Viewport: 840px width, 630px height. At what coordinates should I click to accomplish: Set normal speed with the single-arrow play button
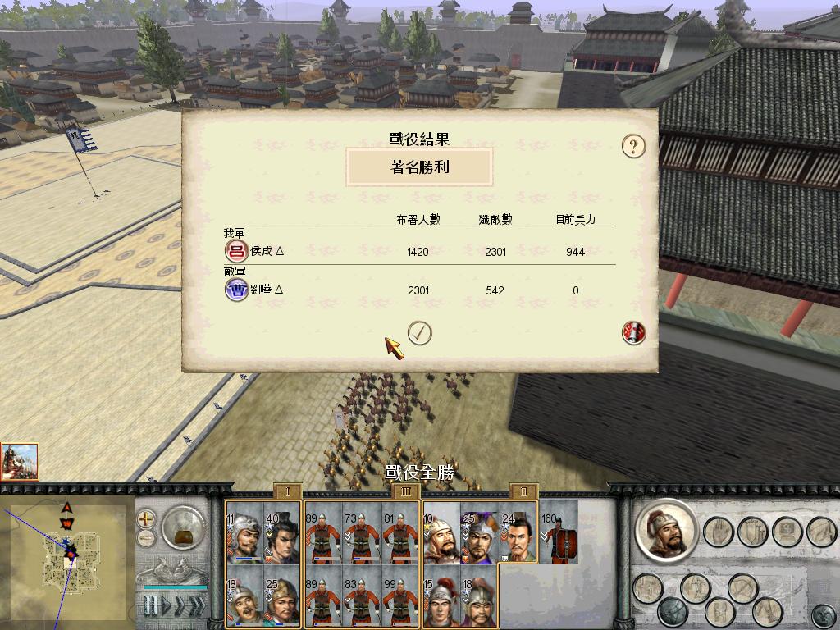[x=167, y=606]
